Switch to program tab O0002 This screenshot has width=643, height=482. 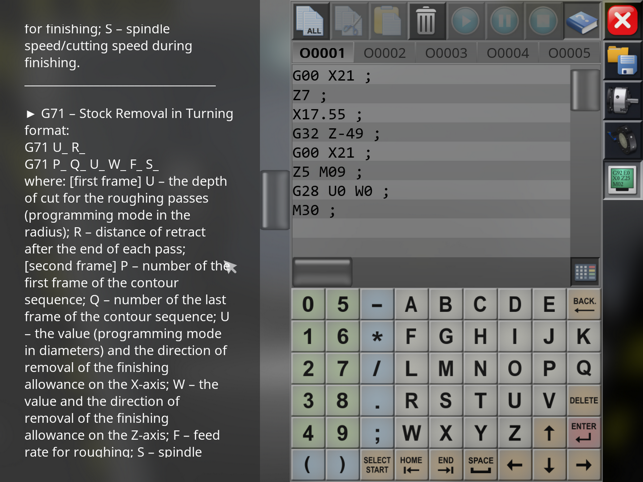coord(385,53)
